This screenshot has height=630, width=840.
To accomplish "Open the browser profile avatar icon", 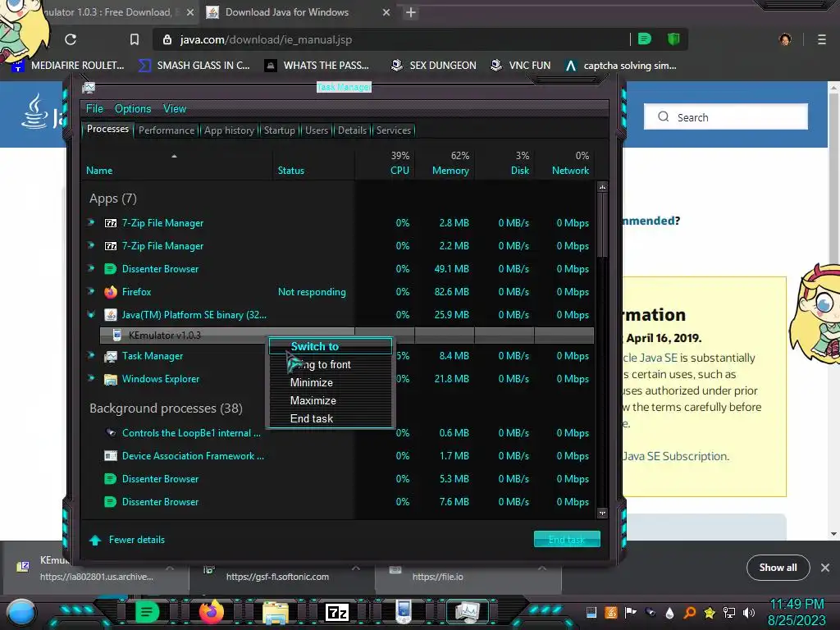I will pyautogui.click(x=785, y=39).
